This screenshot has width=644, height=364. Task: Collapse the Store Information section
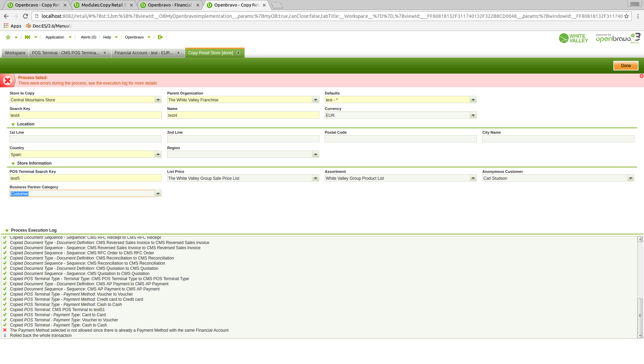pyautogui.click(x=13, y=164)
